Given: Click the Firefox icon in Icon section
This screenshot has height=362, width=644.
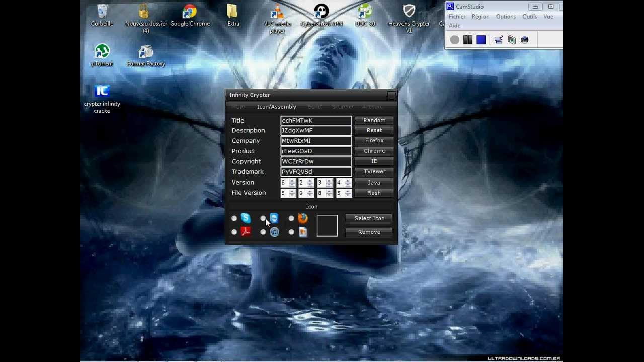Looking at the screenshot, I should coord(302,218).
